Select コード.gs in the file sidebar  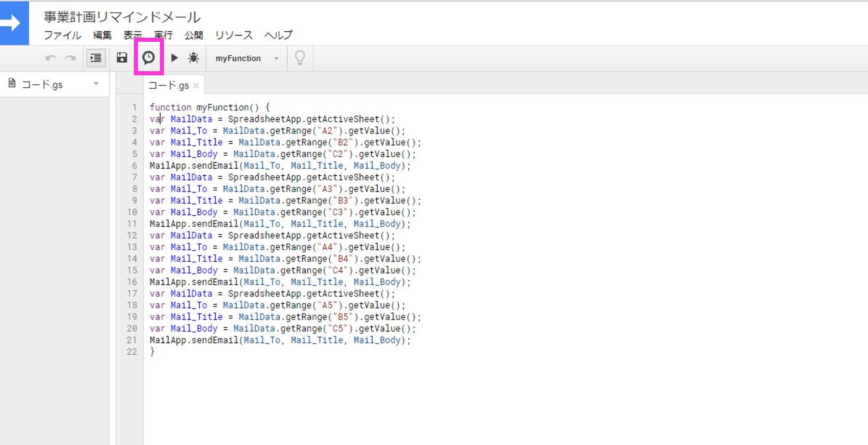click(42, 84)
